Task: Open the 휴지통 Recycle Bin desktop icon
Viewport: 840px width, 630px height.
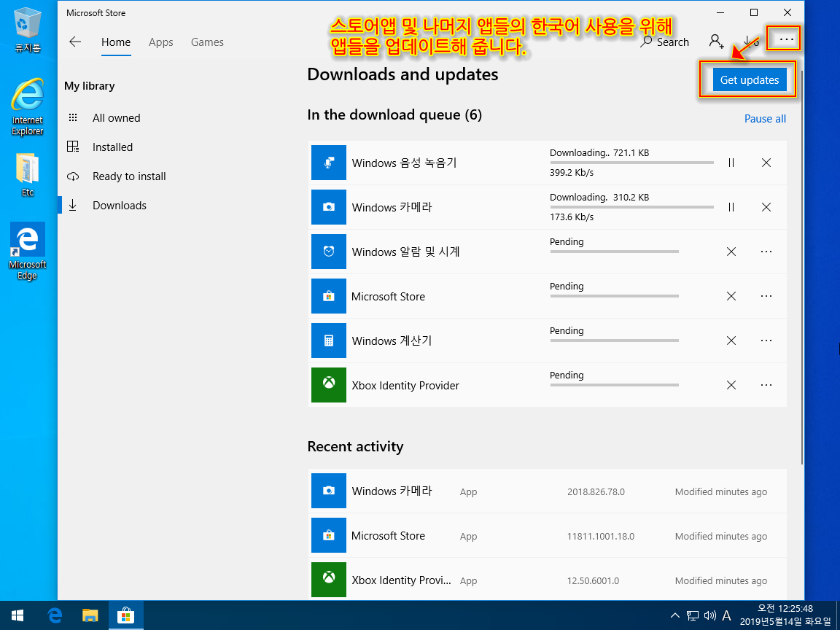Action: point(27,30)
